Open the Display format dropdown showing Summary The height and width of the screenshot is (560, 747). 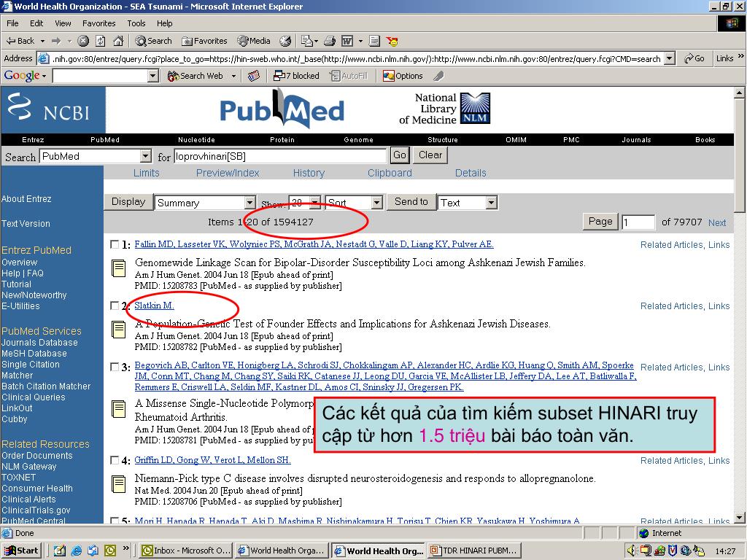205,203
